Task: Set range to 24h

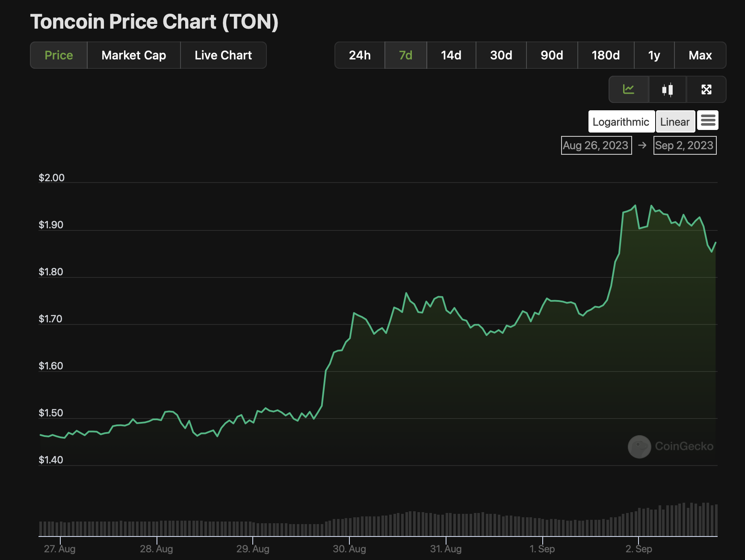Action: (x=360, y=55)
